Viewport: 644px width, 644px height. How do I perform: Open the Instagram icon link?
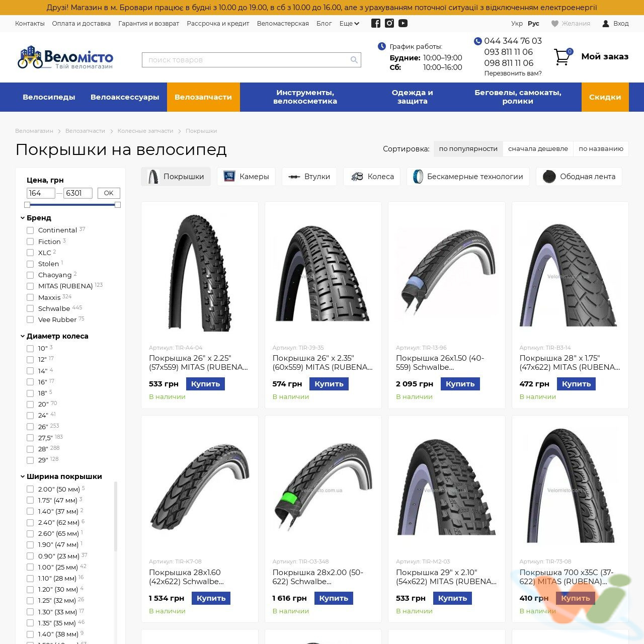coord(389,23)
